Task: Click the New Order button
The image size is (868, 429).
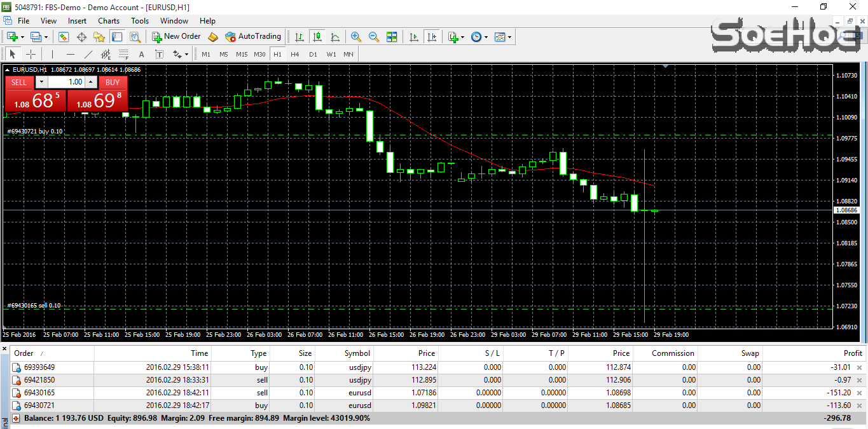Action: pyautogui.click(x=176, y=37)
